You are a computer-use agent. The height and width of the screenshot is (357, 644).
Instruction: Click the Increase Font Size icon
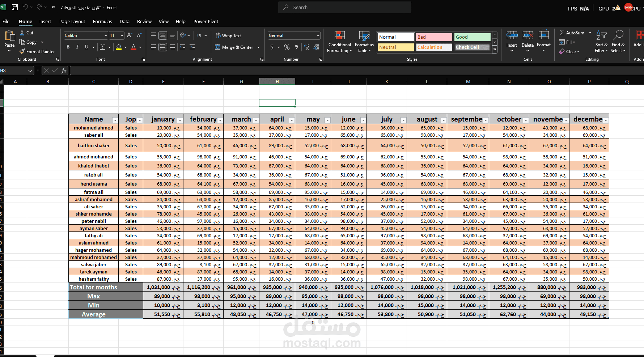130,35
